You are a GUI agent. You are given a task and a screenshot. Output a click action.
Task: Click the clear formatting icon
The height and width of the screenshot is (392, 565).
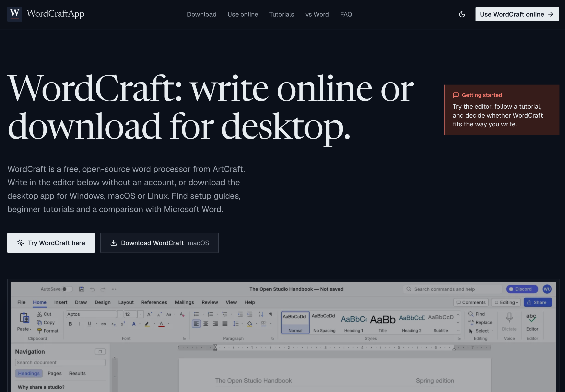tap(182, 314)
